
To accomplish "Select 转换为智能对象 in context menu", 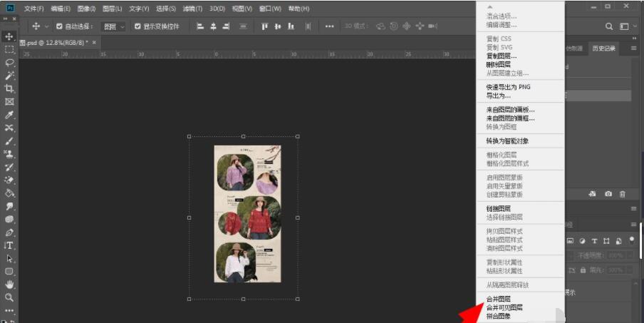I will pyautogui.click(x=507, y=141).
